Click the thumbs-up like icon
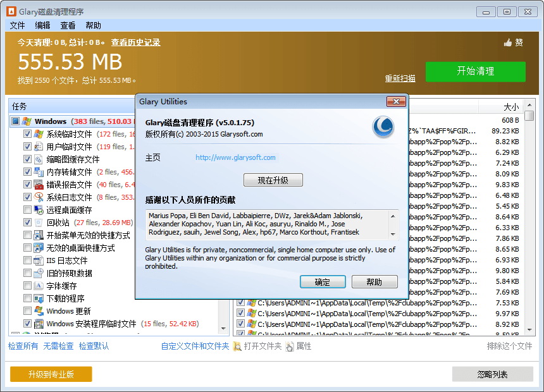The height and width of the screenshot is (392, 544). pos(507,42)
